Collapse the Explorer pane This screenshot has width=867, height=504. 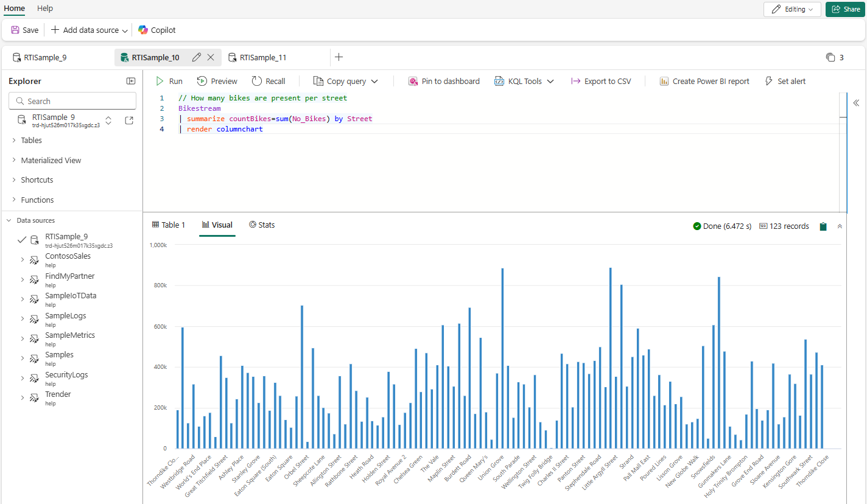coord(131,81)
